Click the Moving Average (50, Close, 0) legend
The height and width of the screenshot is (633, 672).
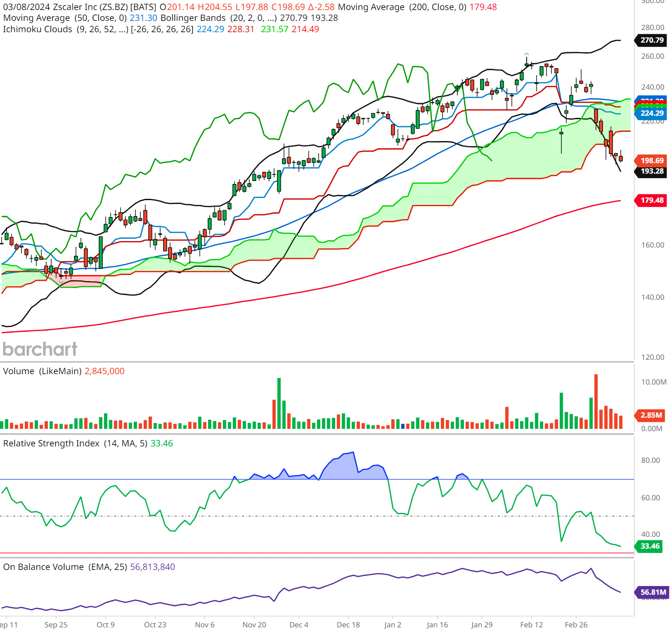point(65,18)
